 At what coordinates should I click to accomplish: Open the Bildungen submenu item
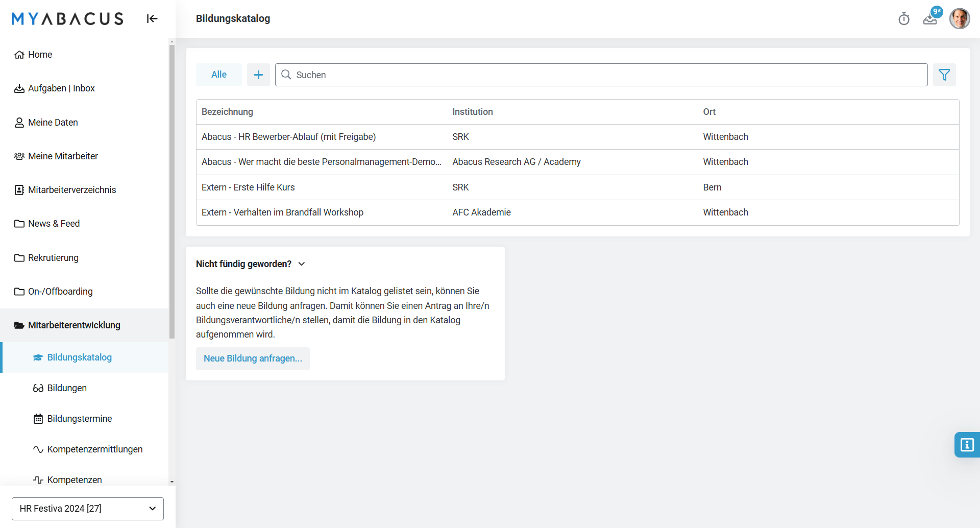point(84,388)
